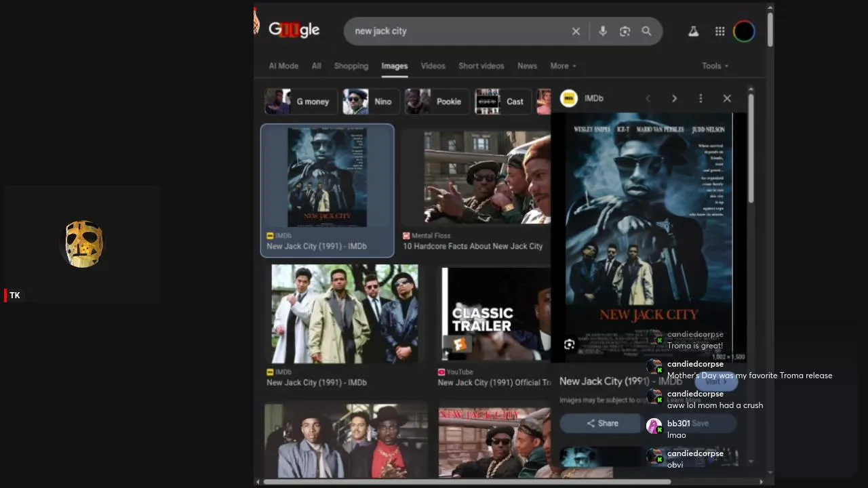This screenshot has height=488, width=868.
Task: Select the Images tab
Action: (395, 66)
